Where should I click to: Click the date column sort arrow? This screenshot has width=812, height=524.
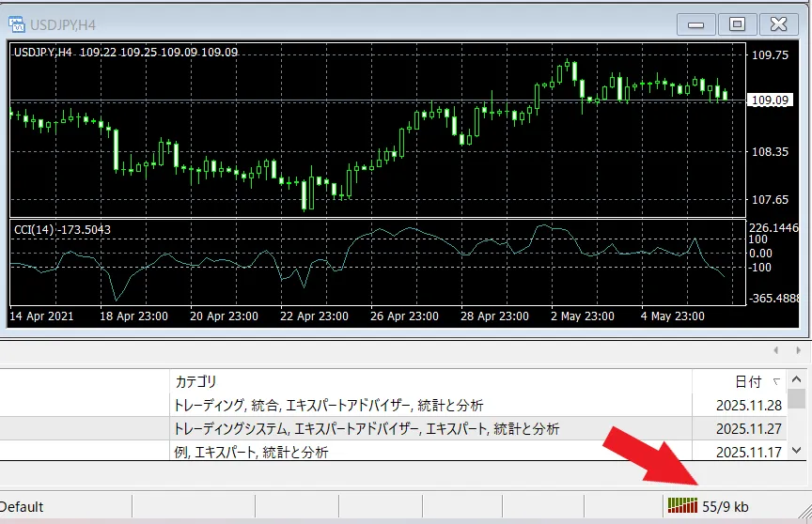pos(775,382)
